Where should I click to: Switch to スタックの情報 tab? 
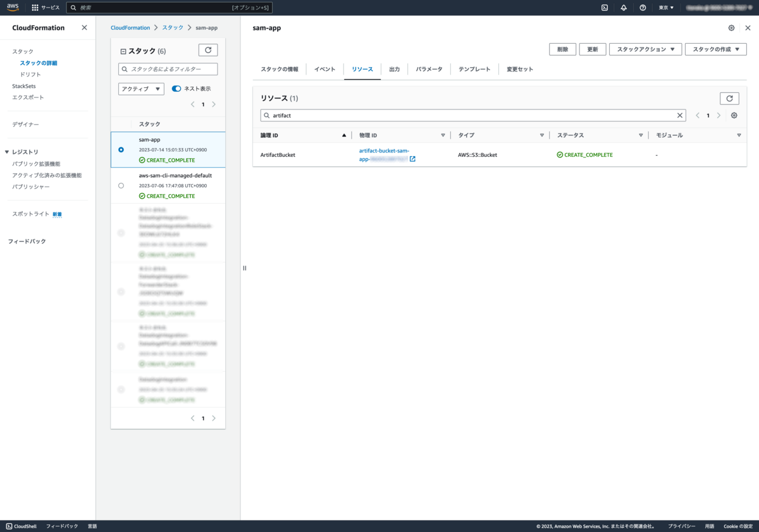click(280, 69)
